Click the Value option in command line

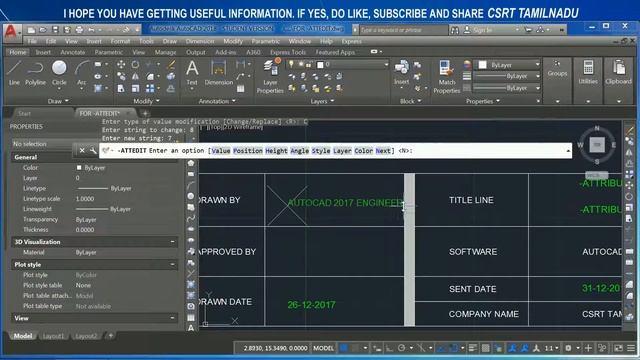click(x=221, y=151)
